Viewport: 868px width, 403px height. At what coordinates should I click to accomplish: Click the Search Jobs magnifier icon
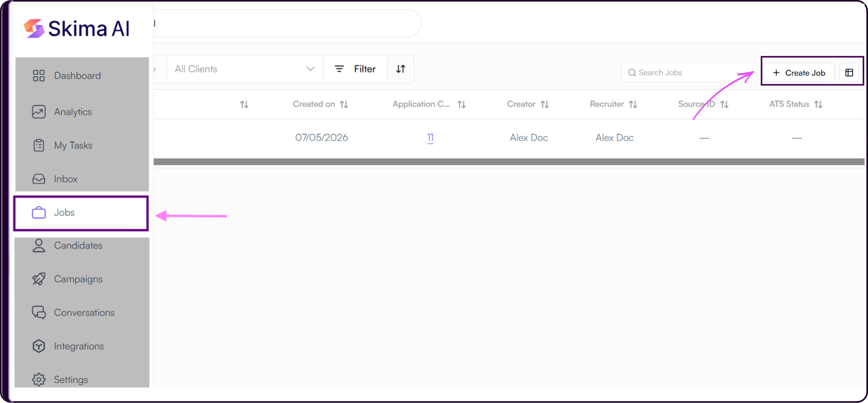(x=632, y=73)
